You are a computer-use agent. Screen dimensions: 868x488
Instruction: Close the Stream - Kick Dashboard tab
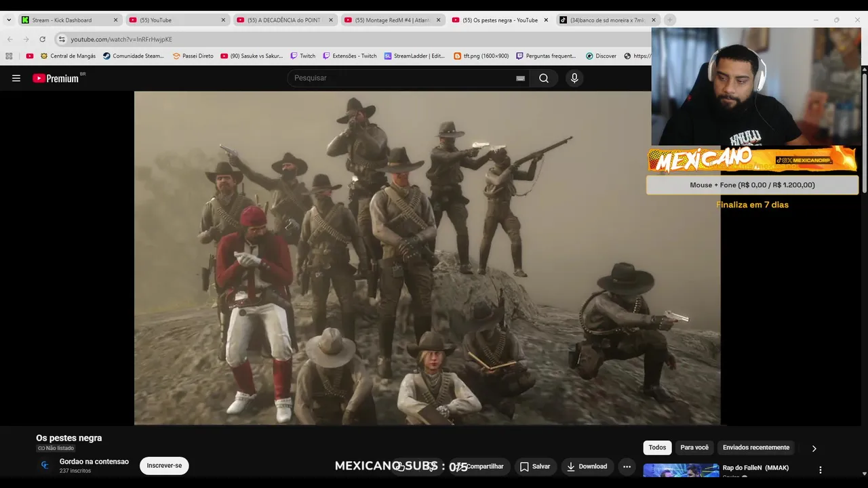point(115,20)
